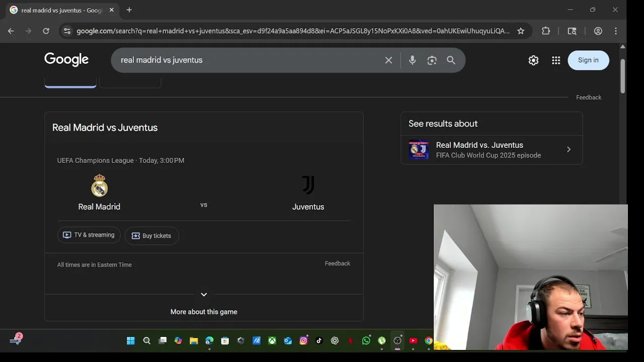Image resolution: width=644 pixels, height=362 pixels.
Task: Open File Explorer from the taskbar
Action: 194,341
